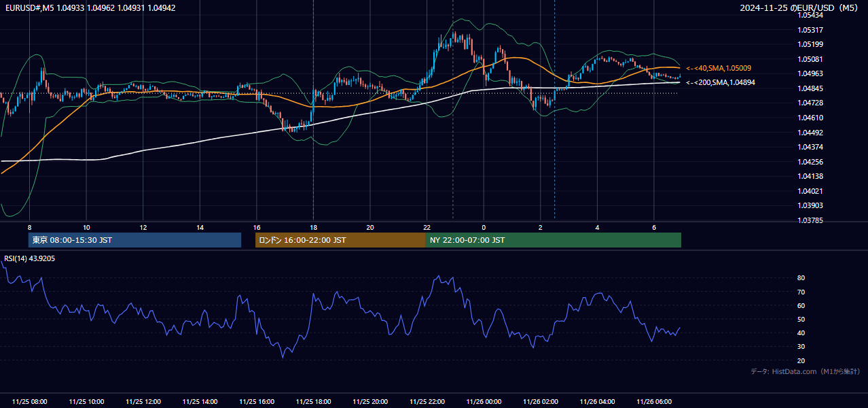
Task: Click hour label 2 under the price chart
Action: (540, 227)
